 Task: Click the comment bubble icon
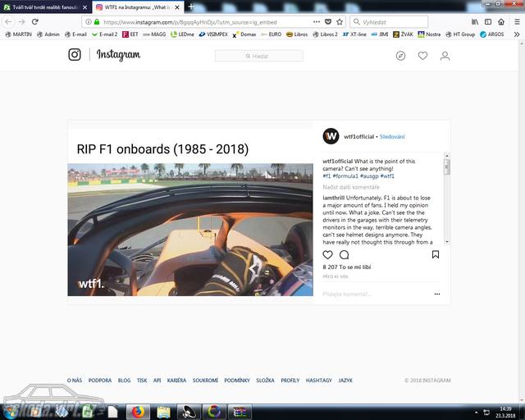tap(345, 255)
